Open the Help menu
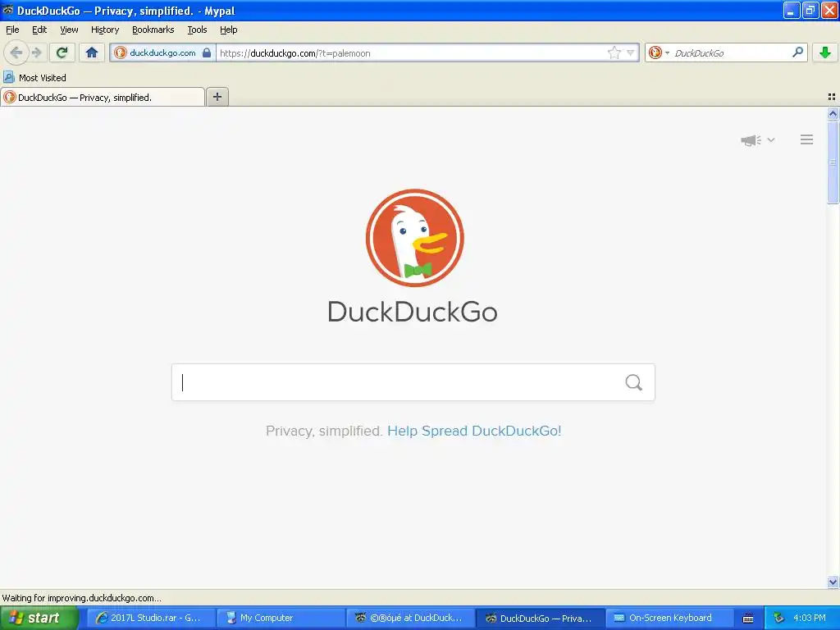The height and width of the screenshot is (630, 840). tap(228, 30)
